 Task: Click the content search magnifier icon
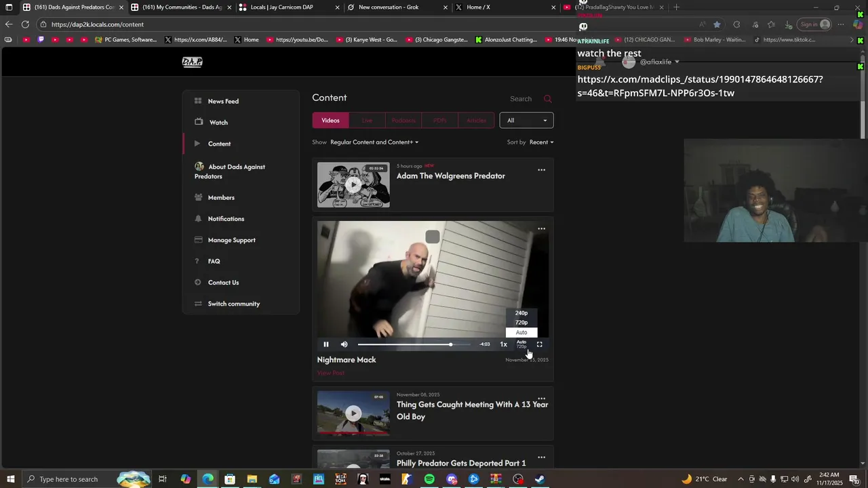pos(548,99)
